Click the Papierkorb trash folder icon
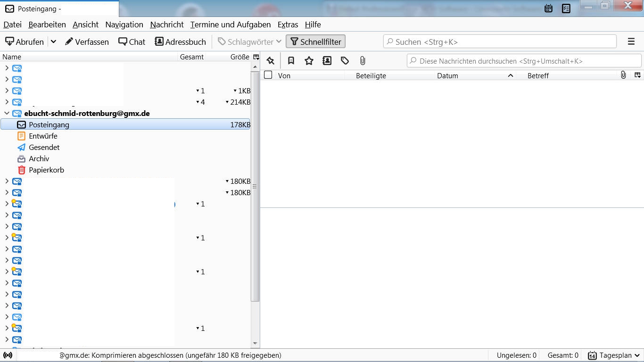Screen dimensions: 644x362 click(21, 170)
